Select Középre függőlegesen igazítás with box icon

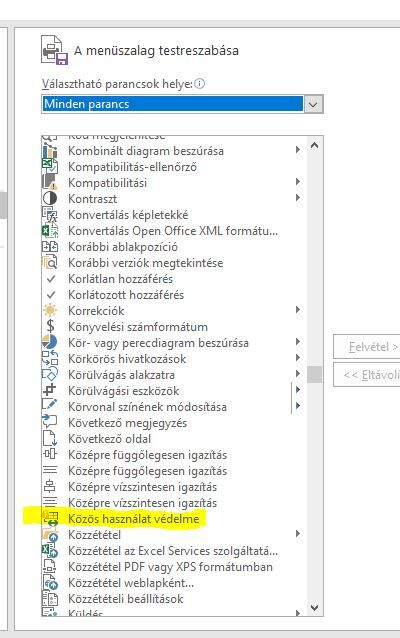[174, 454]
